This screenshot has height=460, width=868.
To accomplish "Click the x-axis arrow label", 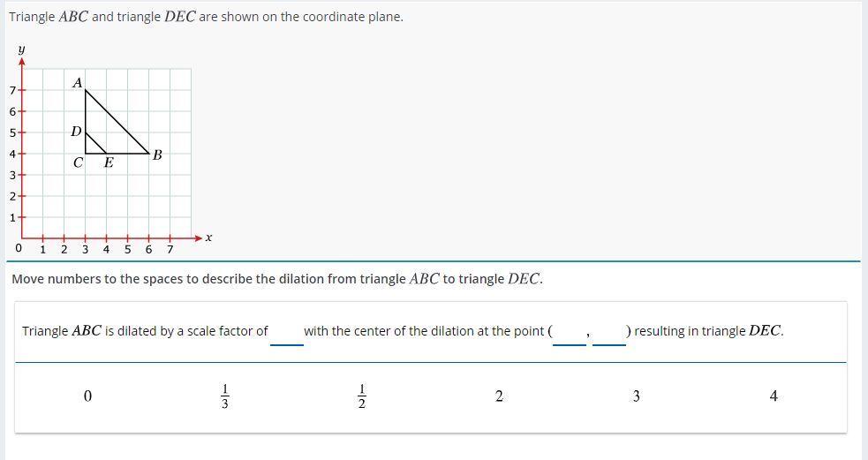I will click(x=209, y=238).
